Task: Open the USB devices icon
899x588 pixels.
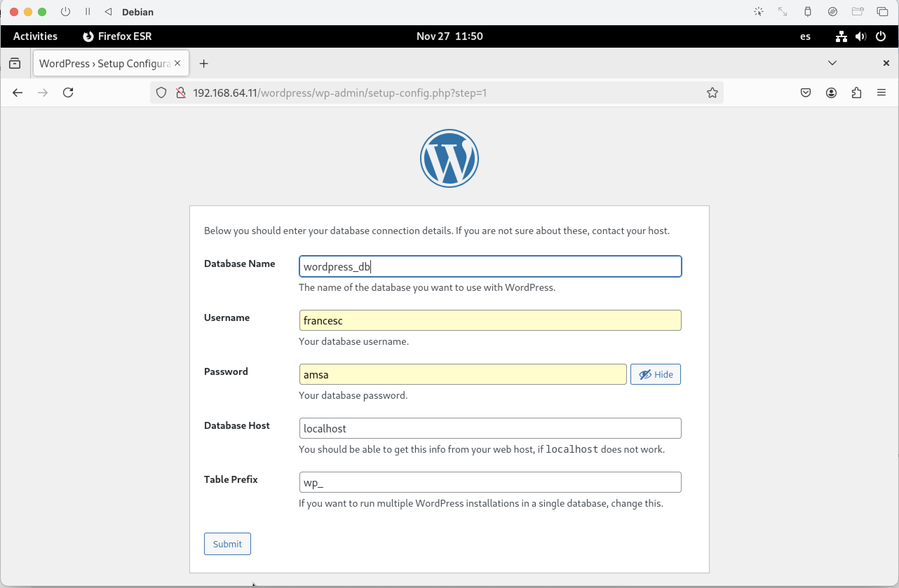Action: pyautogui.click(x=807, y=12)
